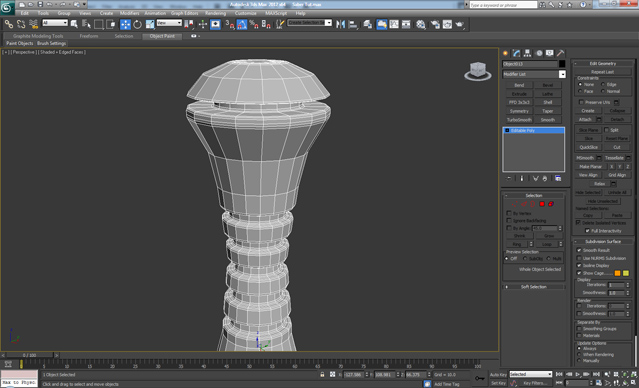Expand the Soft Selection rollout
Image resolution: width=639 pixels, height=388 pixels.
click(x=533, y=287)
